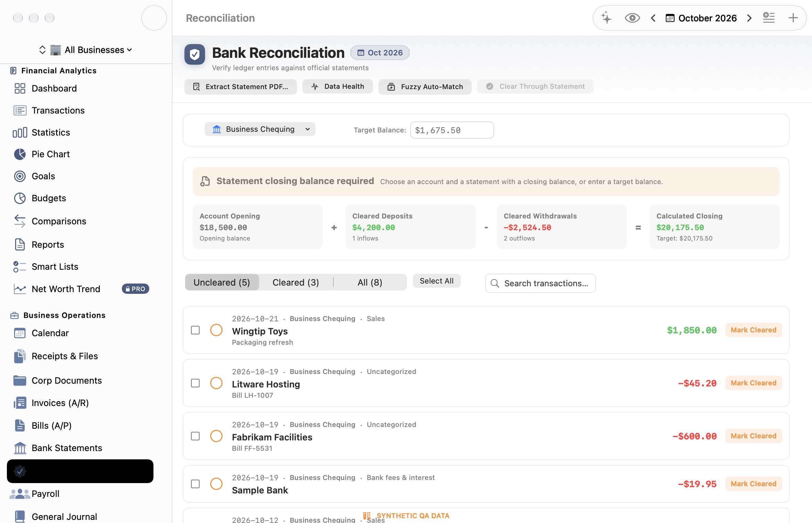Screen dimensions: 812x523
Task: Toggle the sidebar panel icon
Action: click(x=154, y=18)
